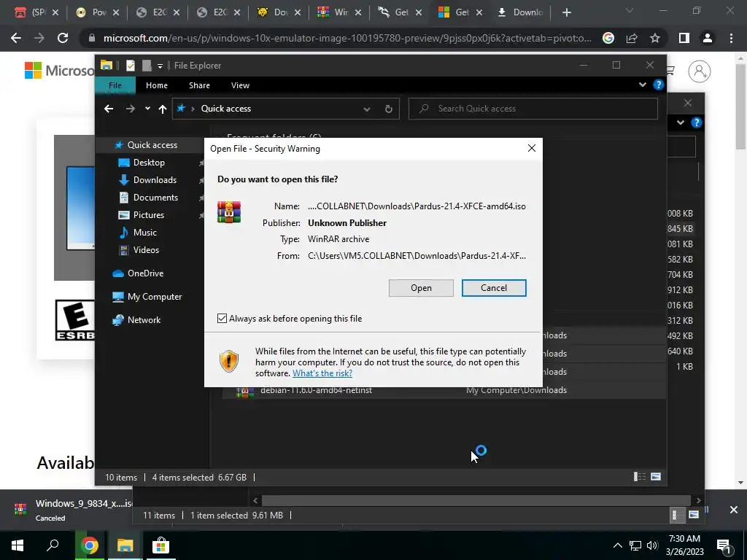
Task: Click the WinRAR archive icon in the dialog
Action: [x=229, y=212]
